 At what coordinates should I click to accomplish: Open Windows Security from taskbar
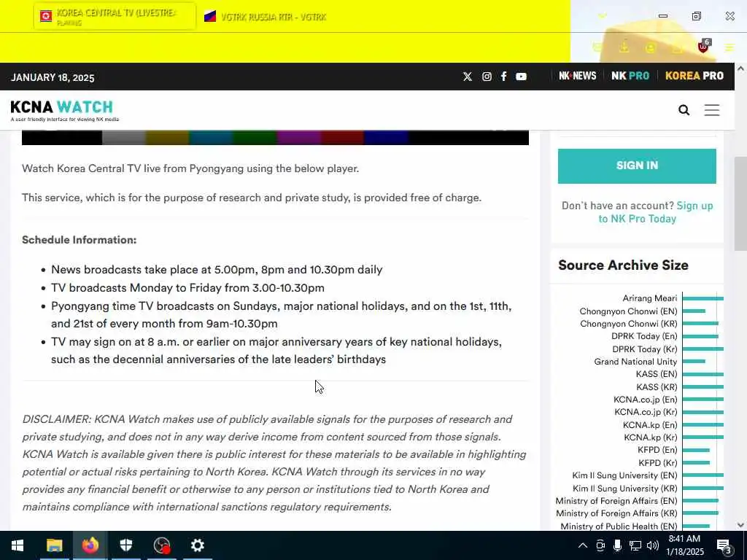[x=125, y=545]
